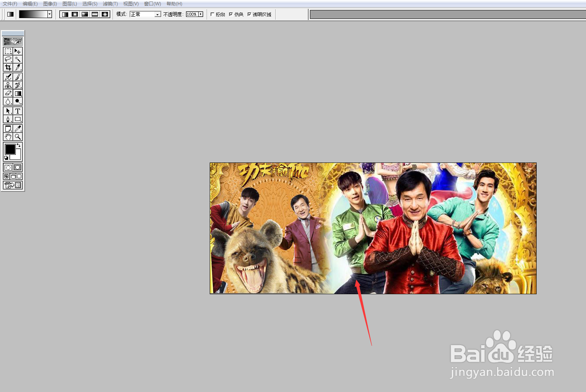Enable the 反向 (Reverse) checkbox

pyautogui.click(x=212, y=14)
